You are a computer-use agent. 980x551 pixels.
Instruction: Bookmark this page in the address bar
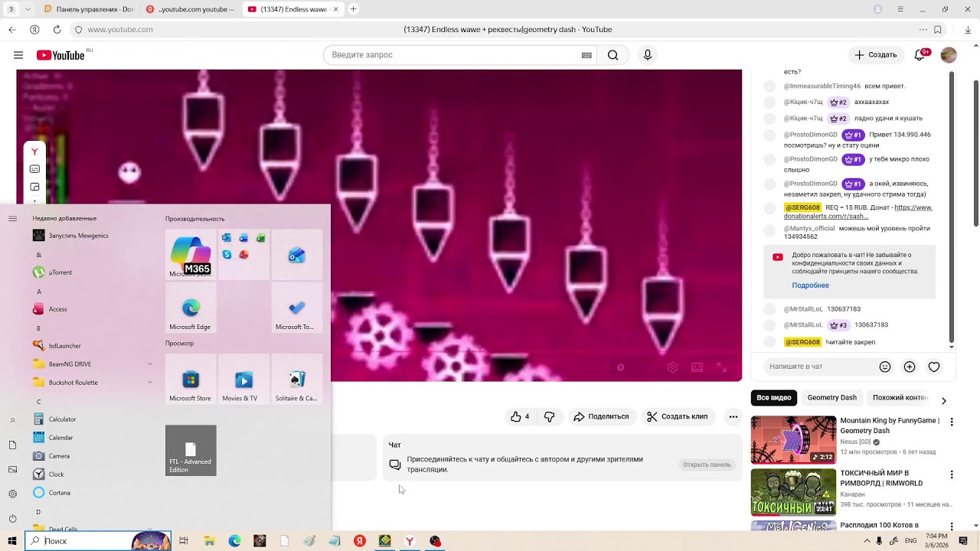point(938,29)
